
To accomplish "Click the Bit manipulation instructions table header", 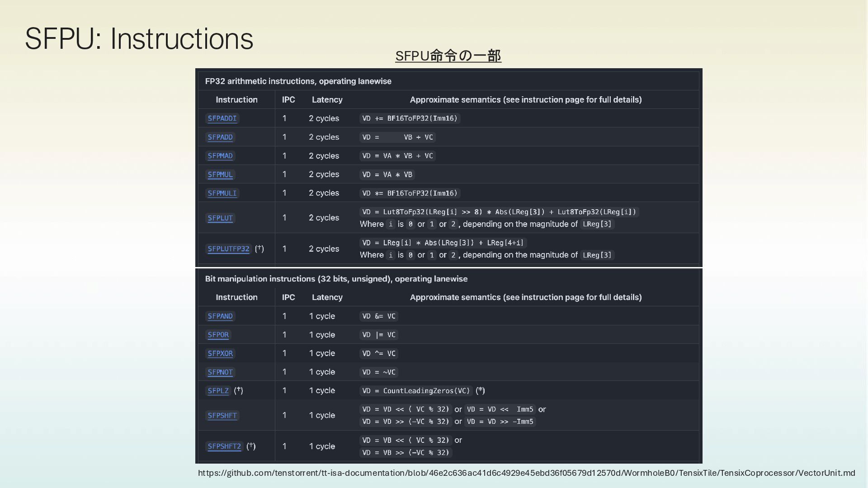I will coord(336,279).
